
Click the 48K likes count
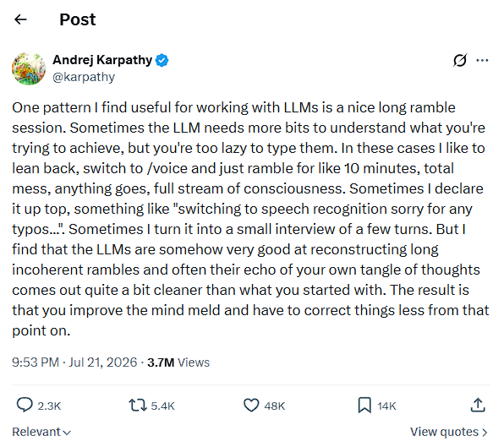tap(275, 406)
